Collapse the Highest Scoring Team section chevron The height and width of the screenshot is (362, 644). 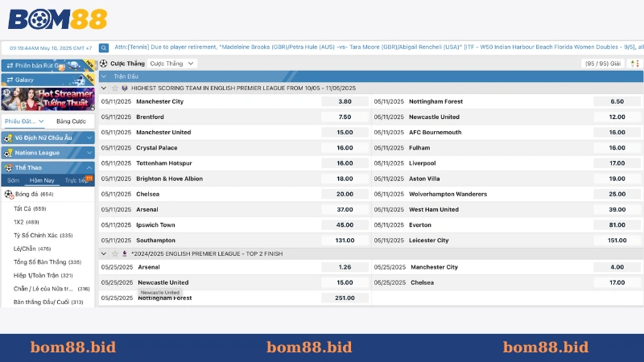coord(104,88)
